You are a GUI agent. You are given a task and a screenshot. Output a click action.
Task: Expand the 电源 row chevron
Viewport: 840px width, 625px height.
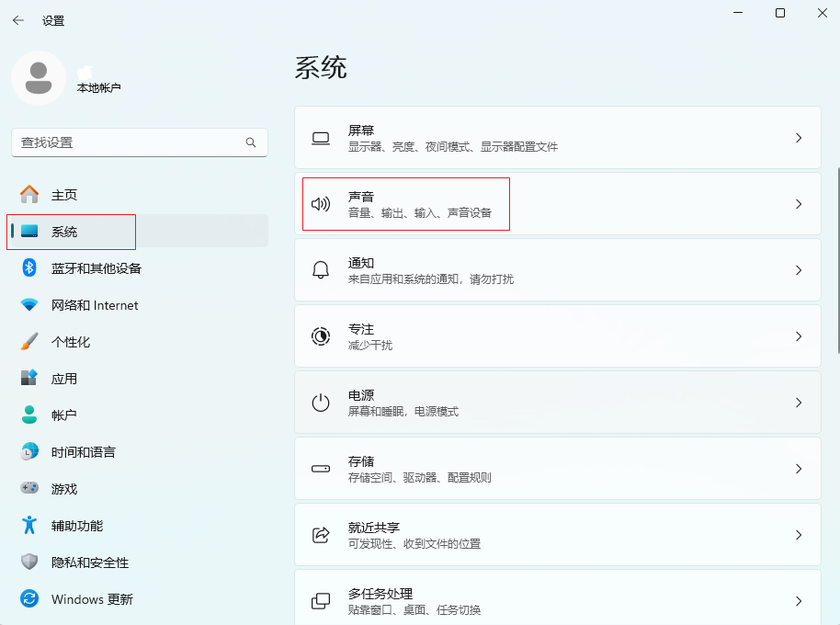[799, 403]
